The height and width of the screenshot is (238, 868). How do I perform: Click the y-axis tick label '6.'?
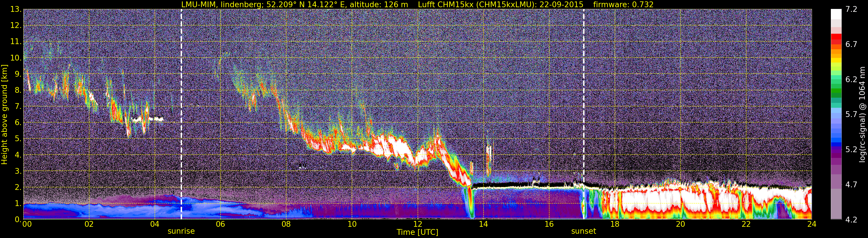18,123
